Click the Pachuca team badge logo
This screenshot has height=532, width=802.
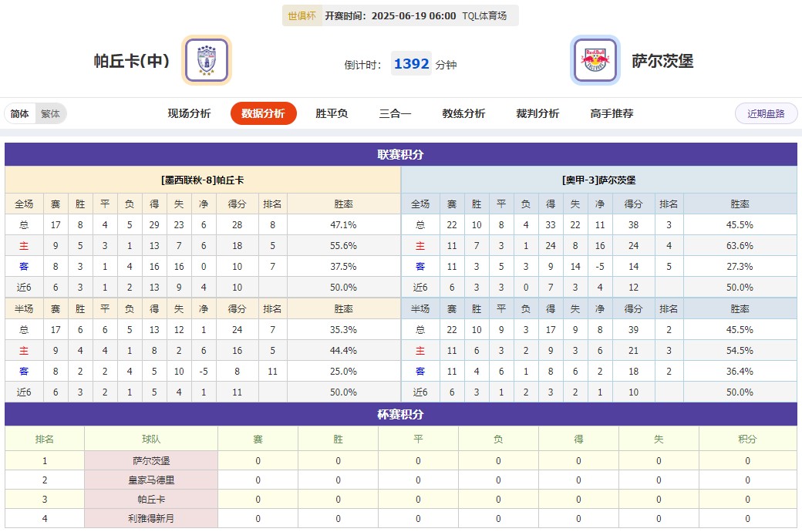[206, 60]
